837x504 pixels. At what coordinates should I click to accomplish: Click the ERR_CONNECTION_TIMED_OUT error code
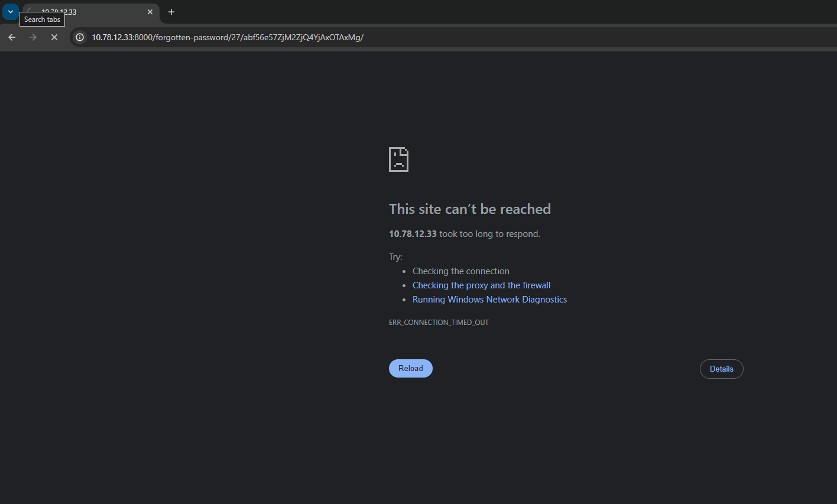(439, 323)
